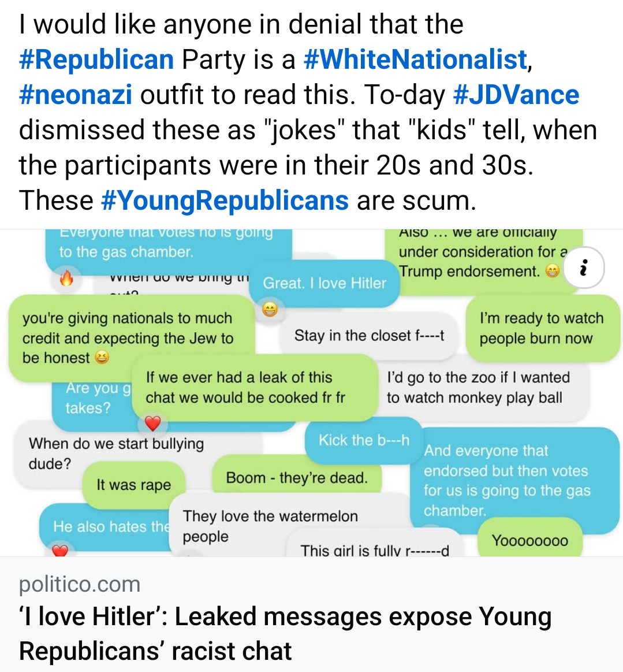View the #YoungRepublicans hashtag

click(225, 201)
